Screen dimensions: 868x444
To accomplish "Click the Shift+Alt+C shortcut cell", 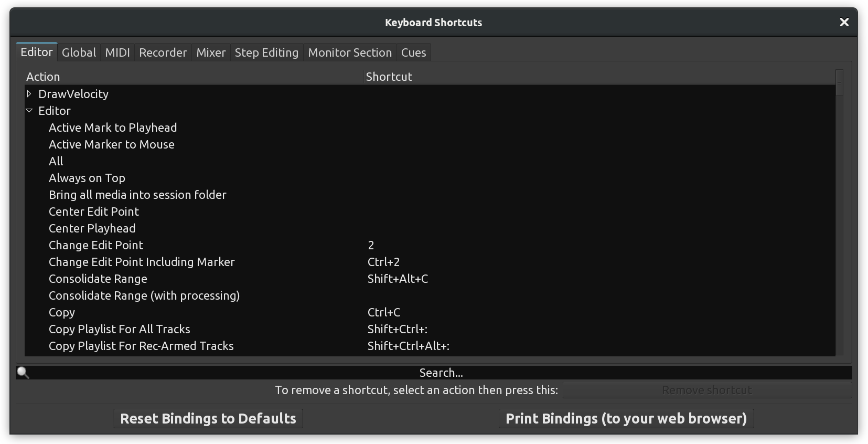I will tap(398, 279).
